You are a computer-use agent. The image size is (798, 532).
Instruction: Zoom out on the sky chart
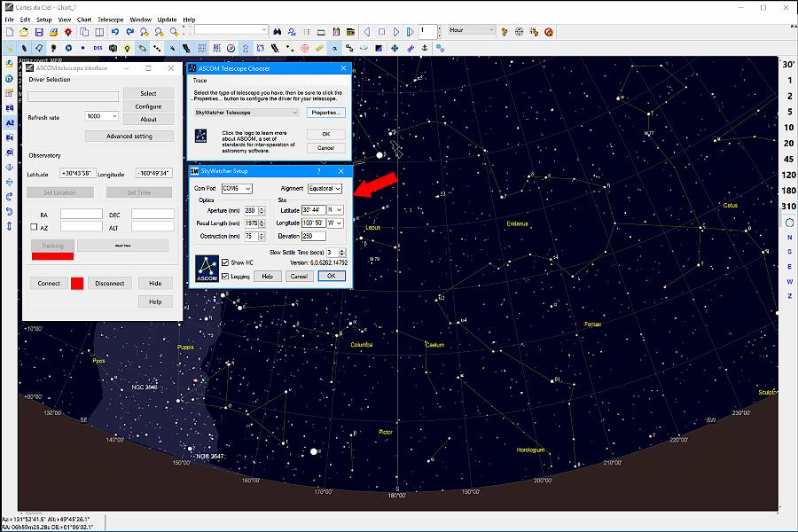point(160,32)
